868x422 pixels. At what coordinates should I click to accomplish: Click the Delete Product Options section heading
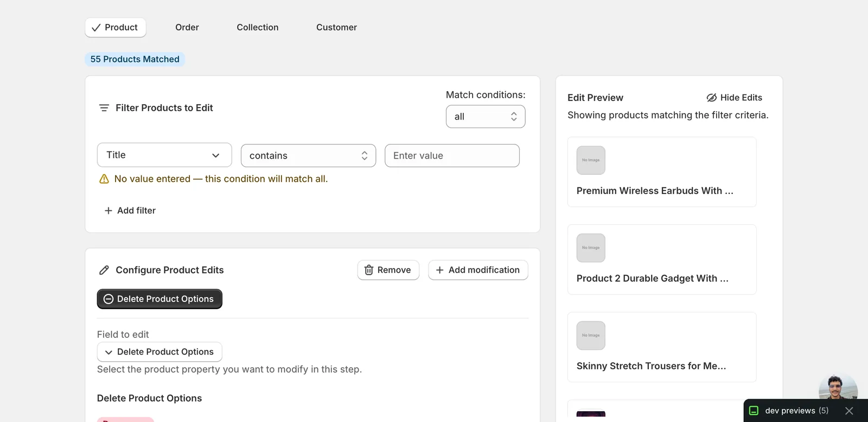point(149,398)
